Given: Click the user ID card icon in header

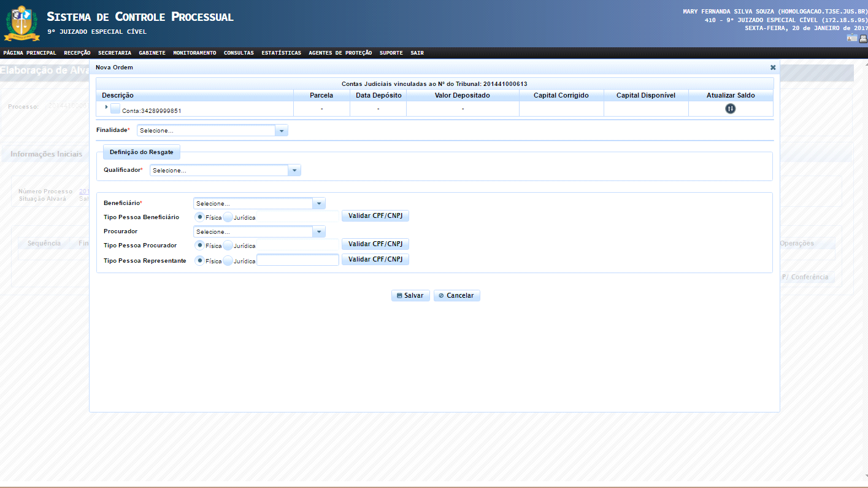Looking at the screenshot, I should click(x=851, y=38).
